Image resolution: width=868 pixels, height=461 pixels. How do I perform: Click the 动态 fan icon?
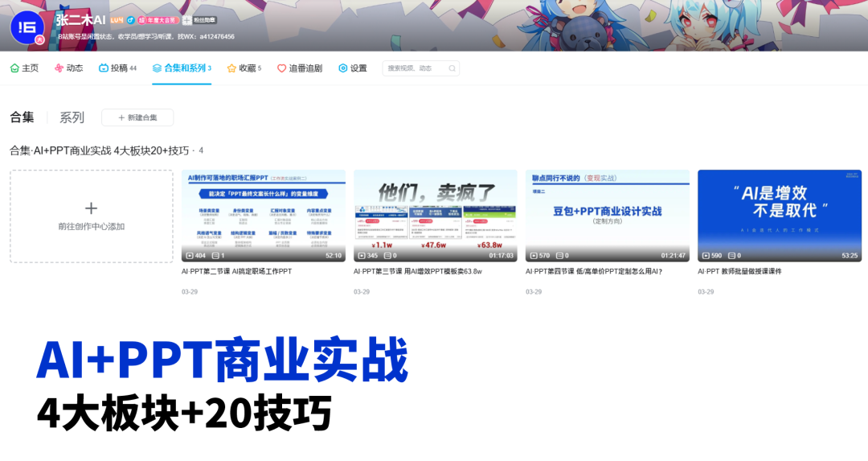(59, 68)
